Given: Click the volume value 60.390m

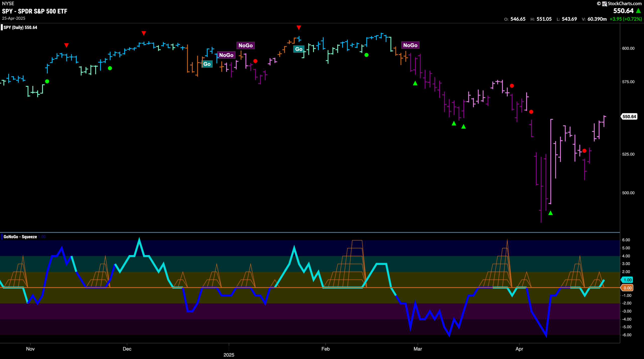Looking at the screenshot, I should [597, 19].
